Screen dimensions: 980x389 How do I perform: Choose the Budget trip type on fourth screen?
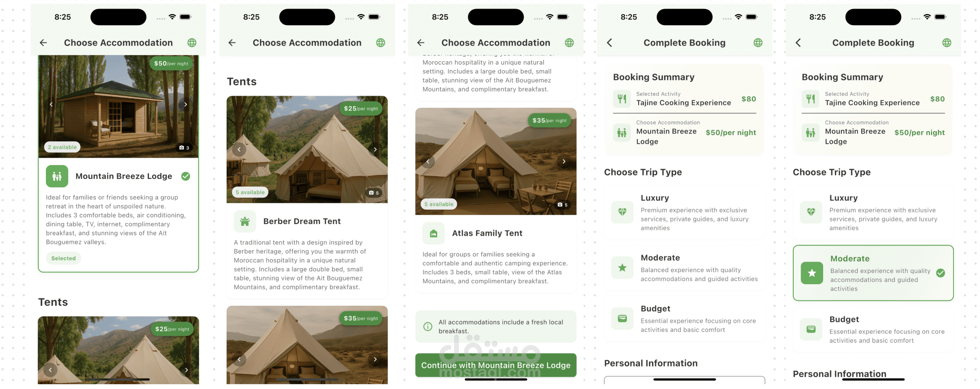(685, 318)
